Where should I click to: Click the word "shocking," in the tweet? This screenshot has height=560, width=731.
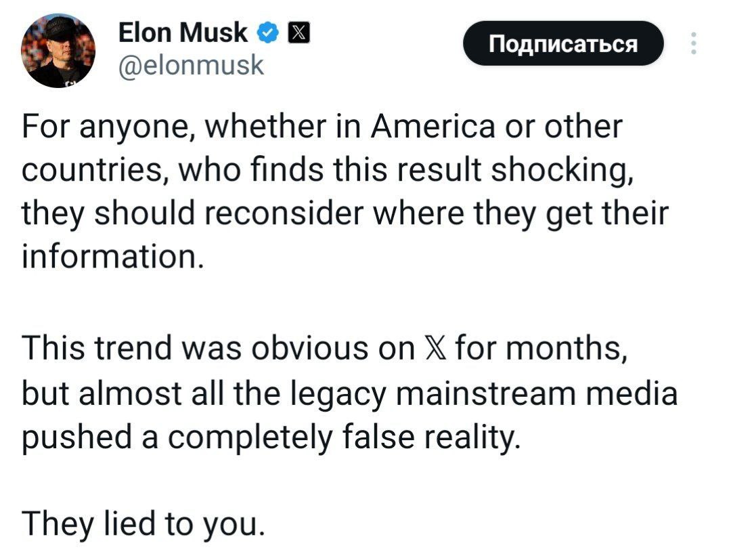pyautogui.click(x=562, y=170)
